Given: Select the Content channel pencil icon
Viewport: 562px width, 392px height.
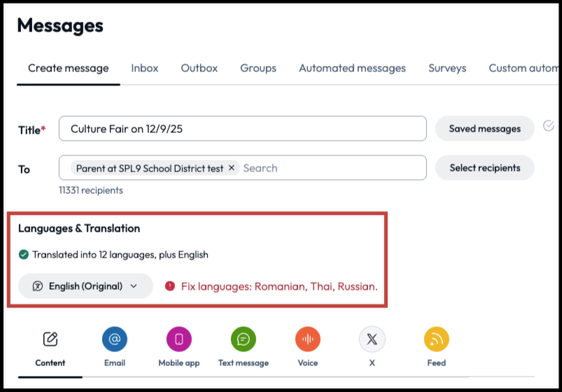Looking at the screenshot, I should click(50, 339).
